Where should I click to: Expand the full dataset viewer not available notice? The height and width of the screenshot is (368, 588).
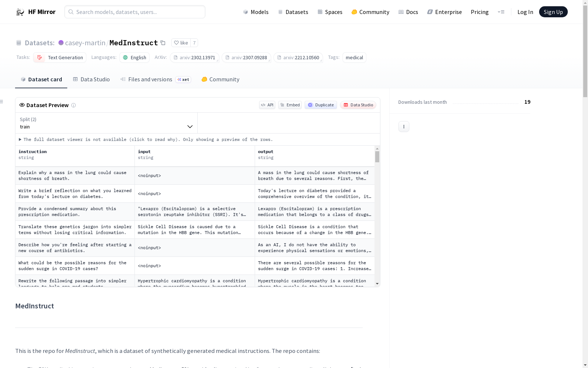click(146, 139)
